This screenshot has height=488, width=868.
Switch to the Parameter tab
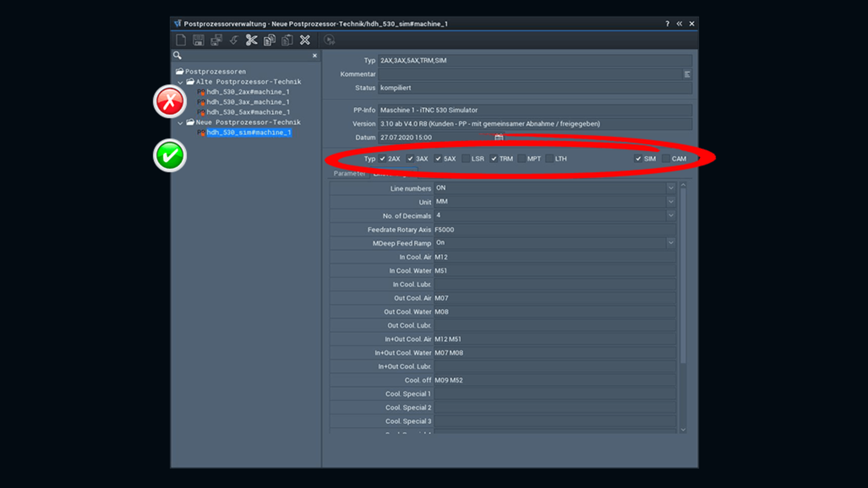tap(349, 173)
